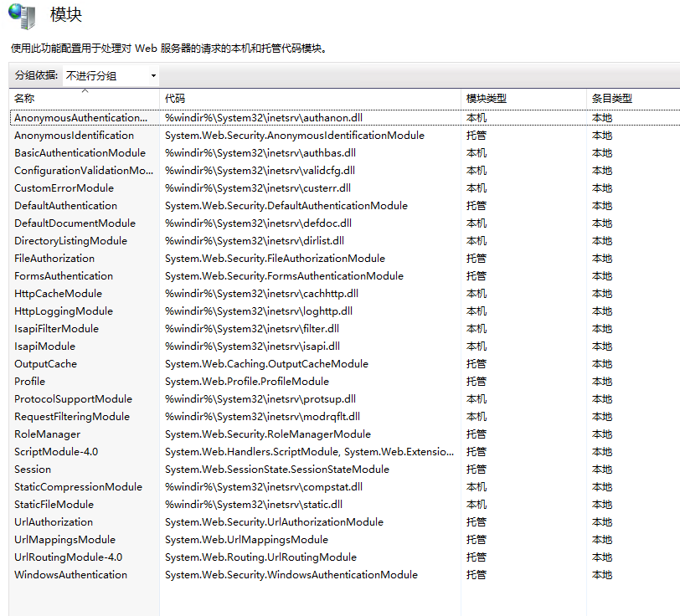Select the UrlMappingsModule name

click(x=65, y=540)
